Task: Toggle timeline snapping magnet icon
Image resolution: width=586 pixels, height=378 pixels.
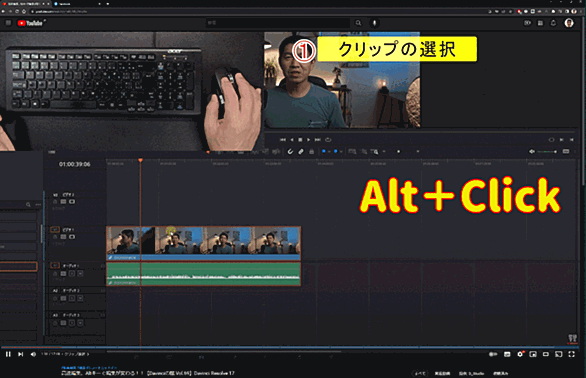Action: coord(290,151)
